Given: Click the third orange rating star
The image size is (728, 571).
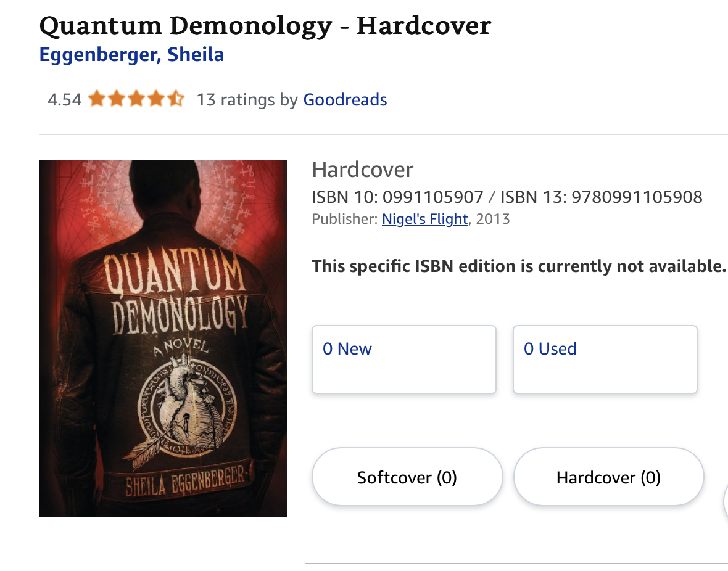Looking at the screenshot, I should coord(136,99).
